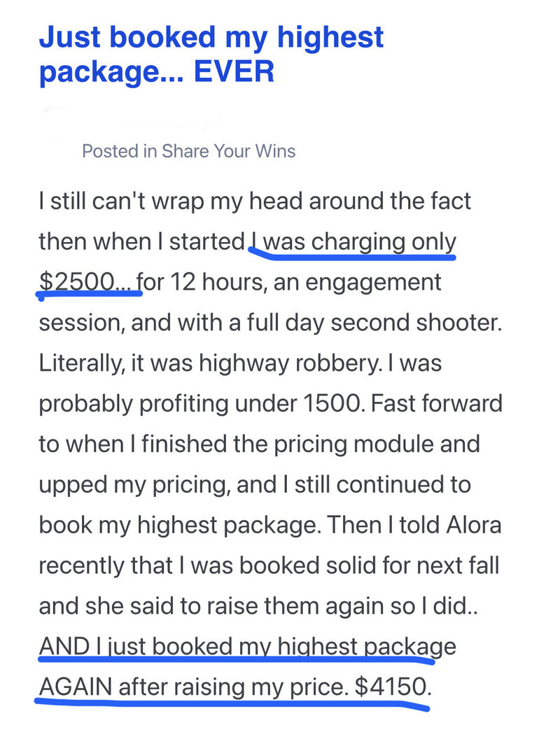This screenshot has width=560, height=730.
Task: Open the post title 'Just booked my highest package'
Action: tap(211, 54)
